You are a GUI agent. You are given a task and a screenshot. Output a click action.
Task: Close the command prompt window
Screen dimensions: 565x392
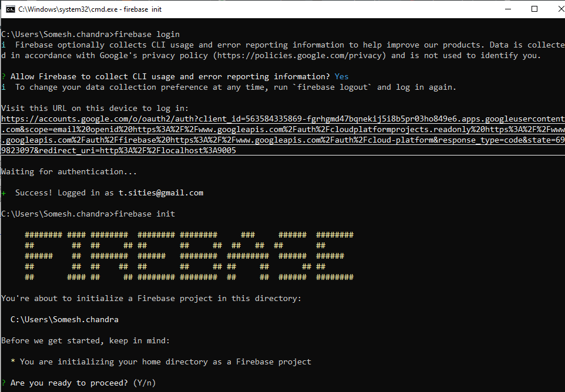point(560,8)
